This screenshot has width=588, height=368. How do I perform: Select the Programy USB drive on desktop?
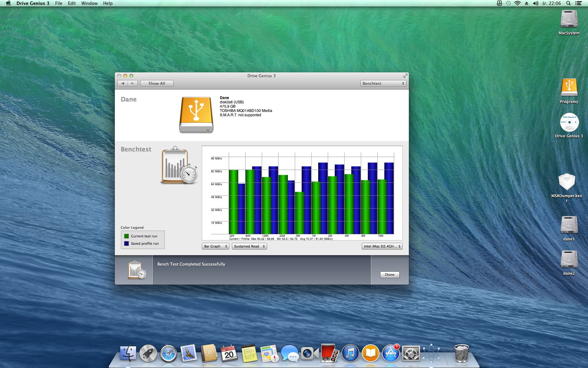569,88
